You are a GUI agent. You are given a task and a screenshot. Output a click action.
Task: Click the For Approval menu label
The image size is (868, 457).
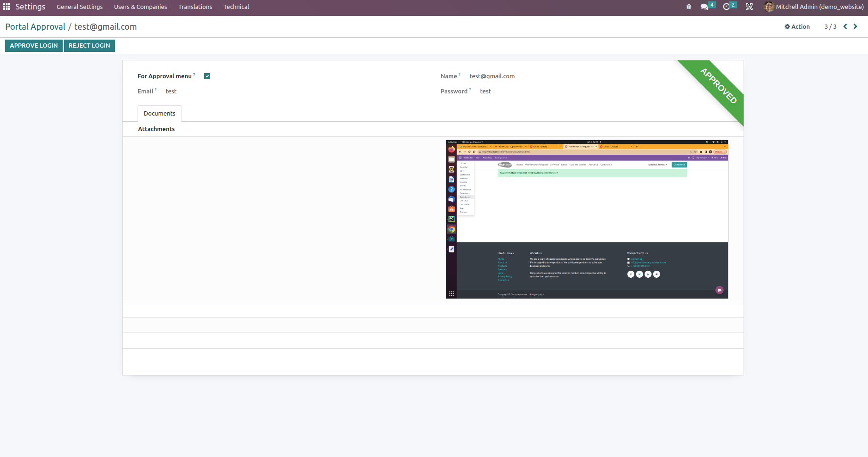tap(164, 76)
